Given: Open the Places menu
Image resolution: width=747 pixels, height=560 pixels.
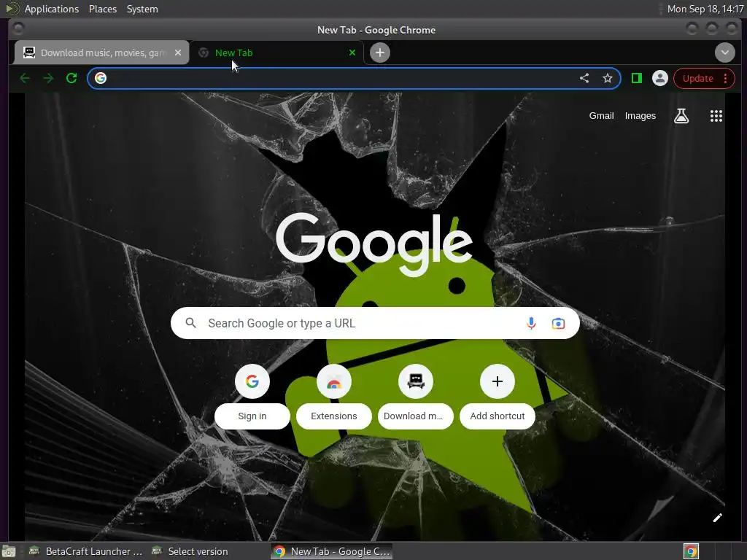Looking at the screenshot, I should (x=103, y=9).
